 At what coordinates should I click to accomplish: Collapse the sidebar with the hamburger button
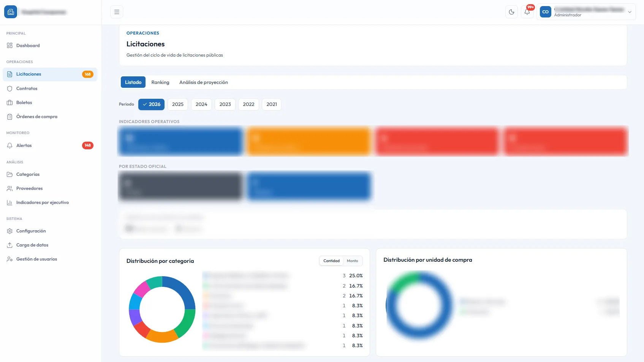pyautogui.click(x=116, y=12)
